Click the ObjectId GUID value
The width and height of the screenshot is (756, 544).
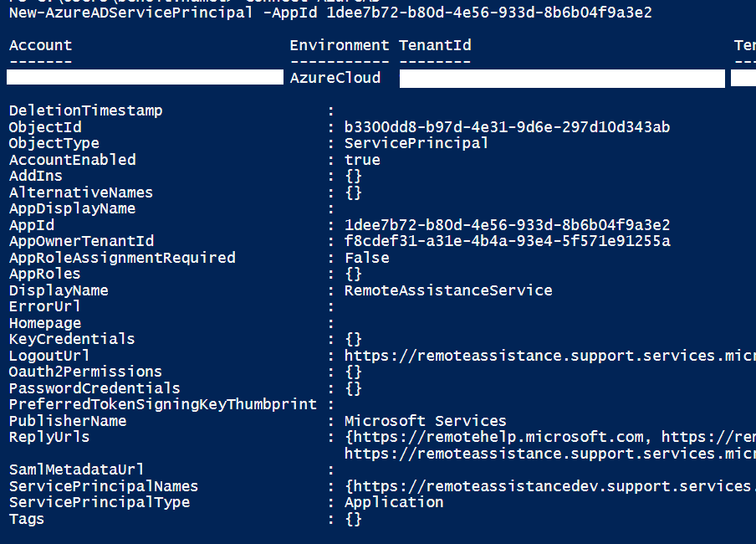[x=507, y=127]
